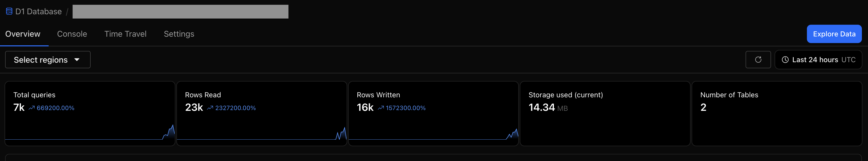Switch to the Console tab

point(72,34)
